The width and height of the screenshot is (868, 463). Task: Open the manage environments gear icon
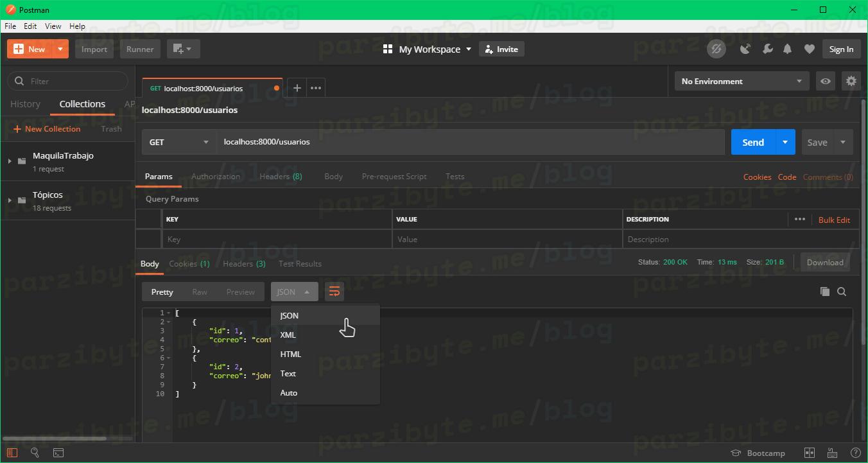tap(851, 82)
